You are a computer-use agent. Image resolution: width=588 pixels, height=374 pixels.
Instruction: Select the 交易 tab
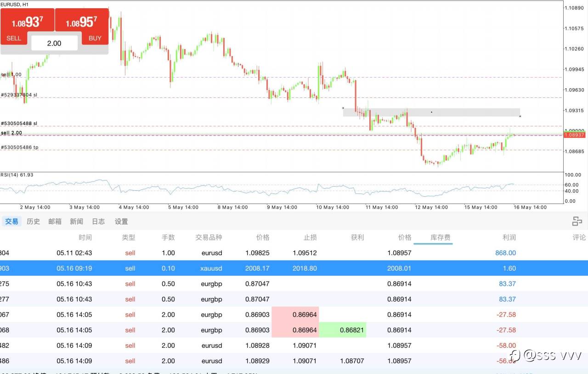pyautogui.click(x=11, y=221)
